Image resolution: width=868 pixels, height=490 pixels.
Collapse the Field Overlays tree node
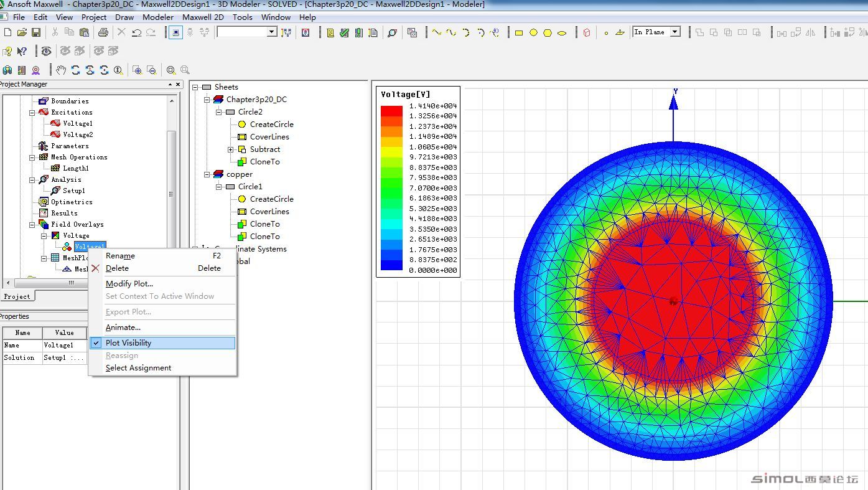coord(32,225)
